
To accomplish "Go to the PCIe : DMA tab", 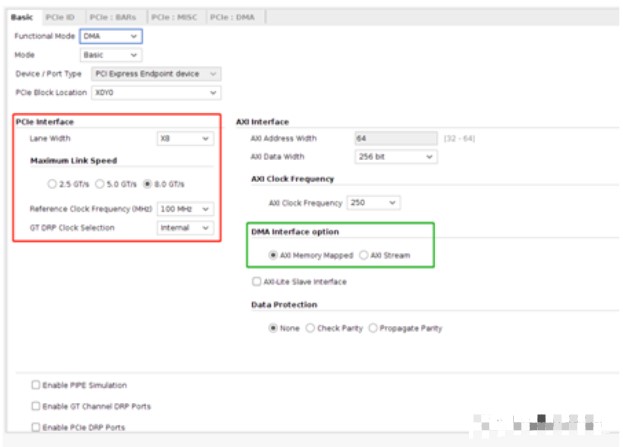I will [234, 17].
